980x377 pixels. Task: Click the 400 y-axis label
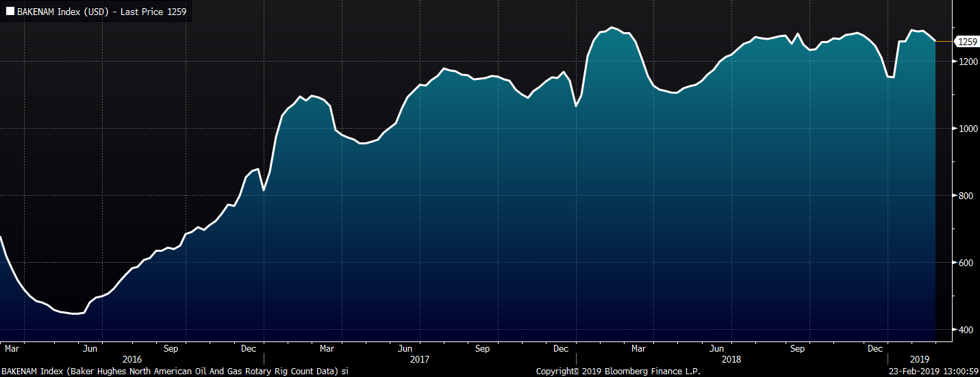[x=964, y=330]
